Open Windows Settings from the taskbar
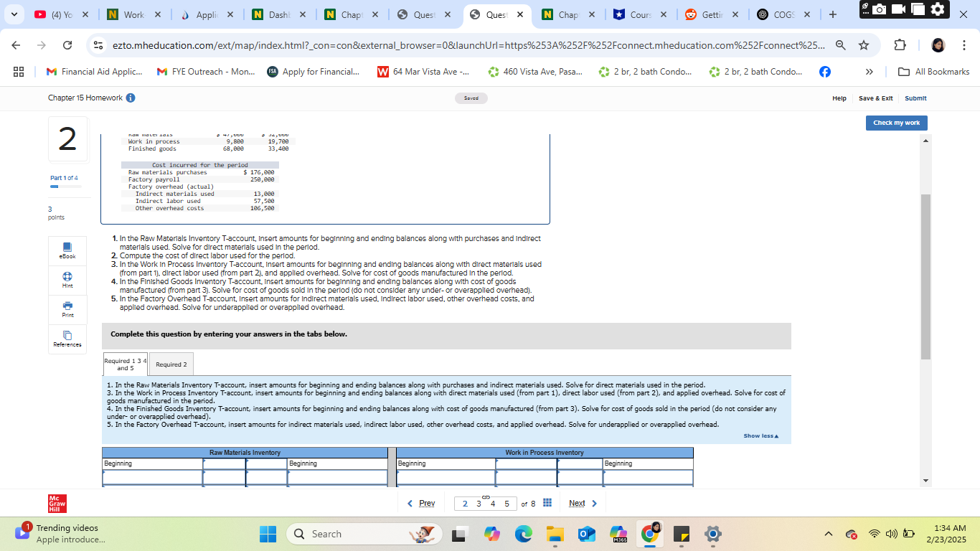Image resolution: width=980 pixels, height=551 pixels. point(712,534)
